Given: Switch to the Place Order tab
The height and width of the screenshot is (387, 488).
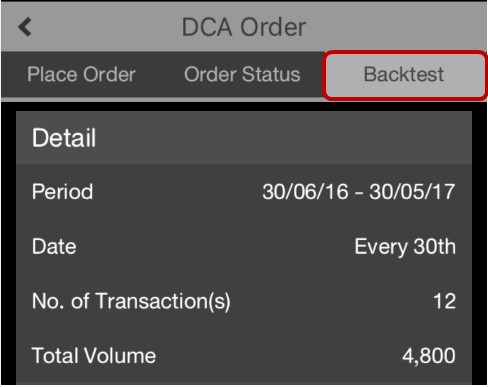Looking at the screenshot, I should [81, 74].
